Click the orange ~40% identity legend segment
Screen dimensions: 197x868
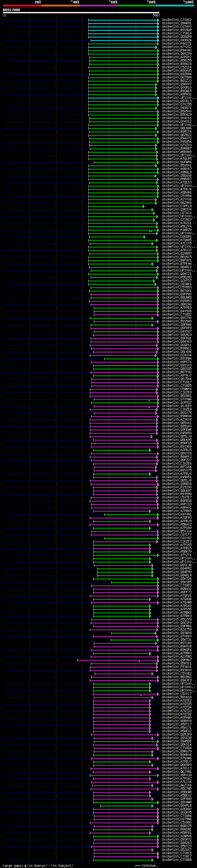click(x=60, y=6)
